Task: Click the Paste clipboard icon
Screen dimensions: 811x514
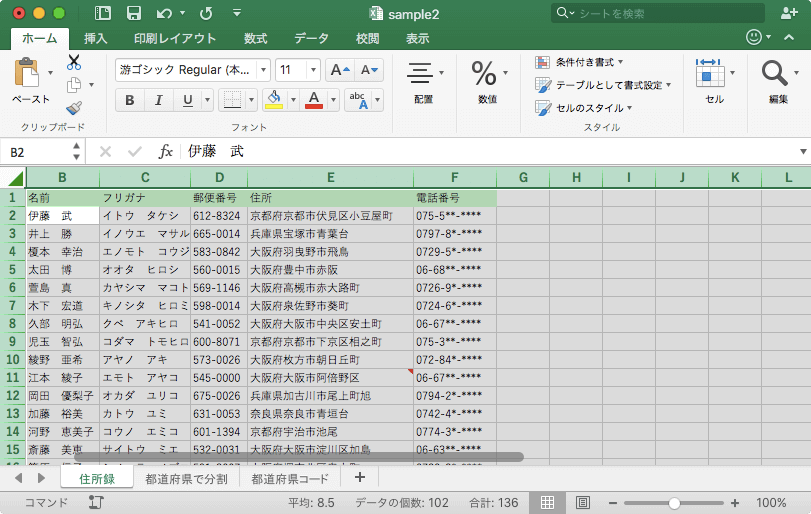Action: [x=27, y=72]
